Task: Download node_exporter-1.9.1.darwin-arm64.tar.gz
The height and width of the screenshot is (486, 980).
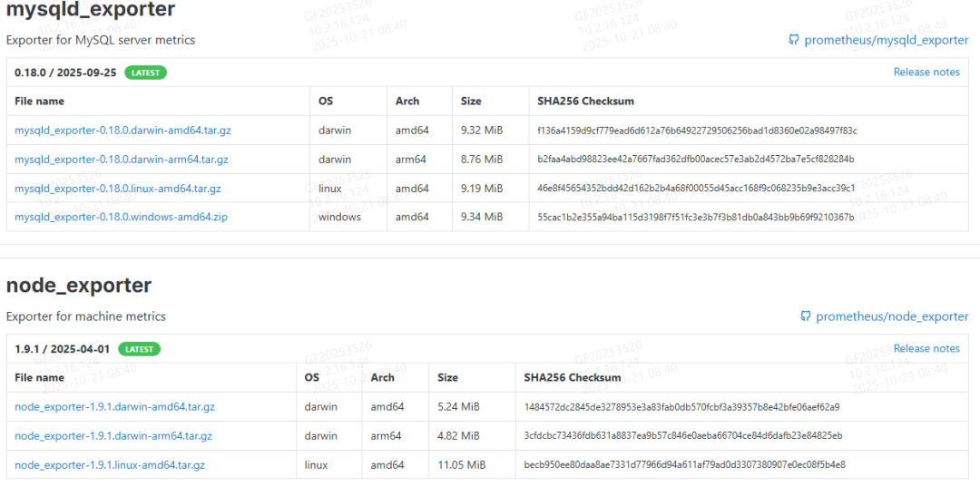Action: (113, 436)
